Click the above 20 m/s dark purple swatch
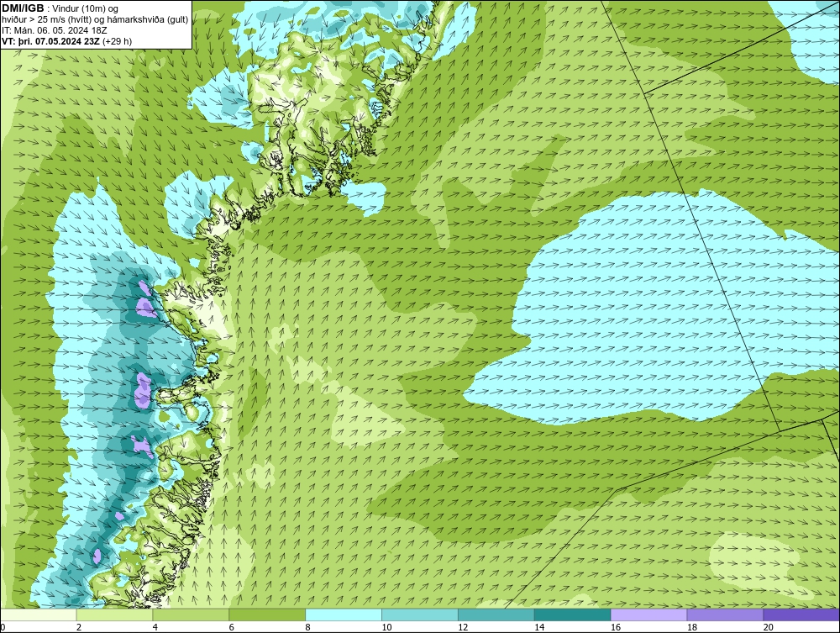The image size is (840, 633). (x=801, y=615)
